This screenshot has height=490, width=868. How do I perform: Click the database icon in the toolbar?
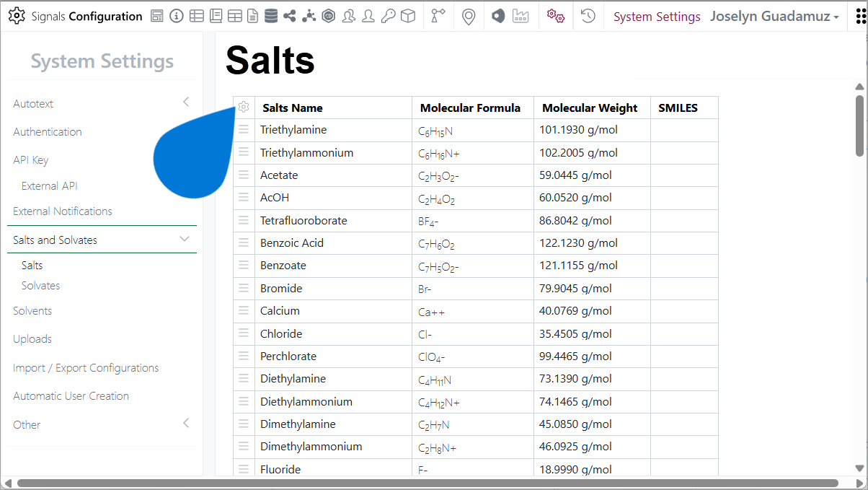272,15
